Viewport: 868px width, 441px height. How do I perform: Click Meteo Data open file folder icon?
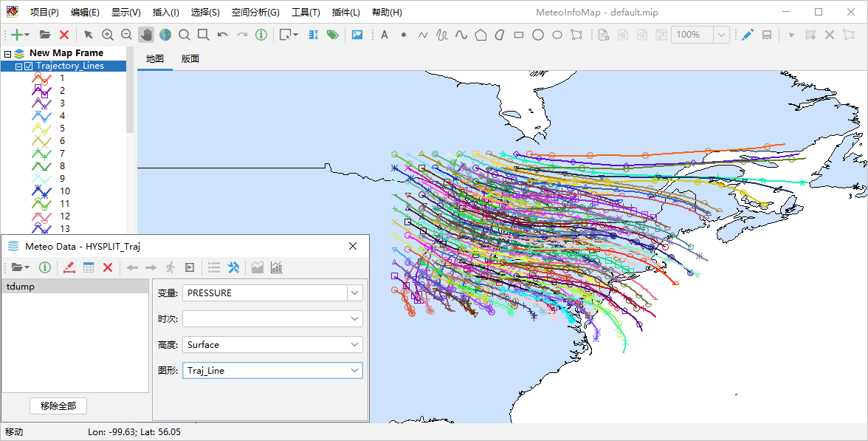point(17,267)
